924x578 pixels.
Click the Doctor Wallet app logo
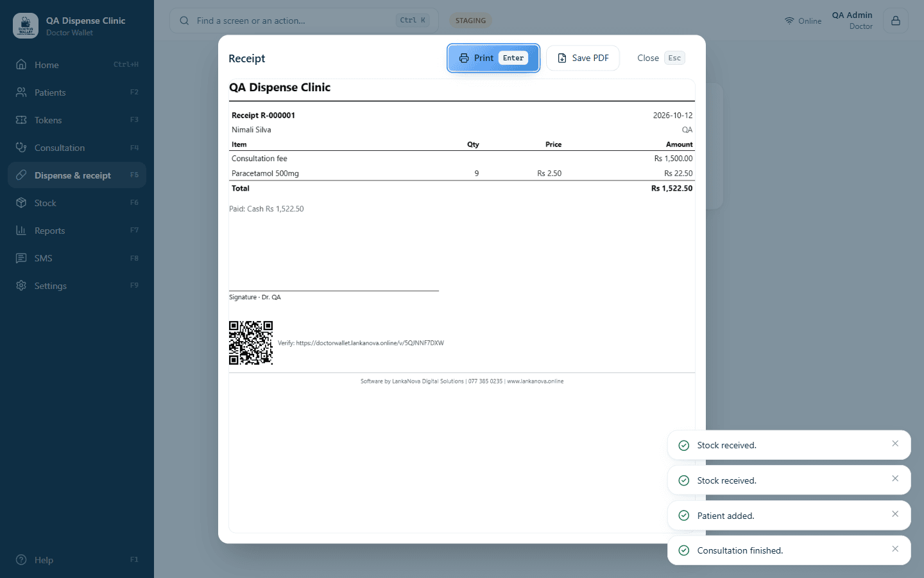26,26
